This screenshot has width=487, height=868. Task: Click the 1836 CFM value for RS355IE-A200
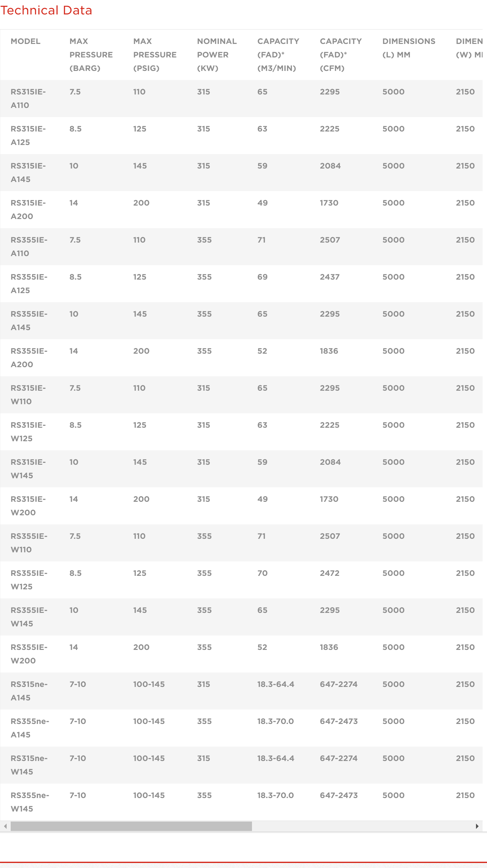click(x=329, y=351)
